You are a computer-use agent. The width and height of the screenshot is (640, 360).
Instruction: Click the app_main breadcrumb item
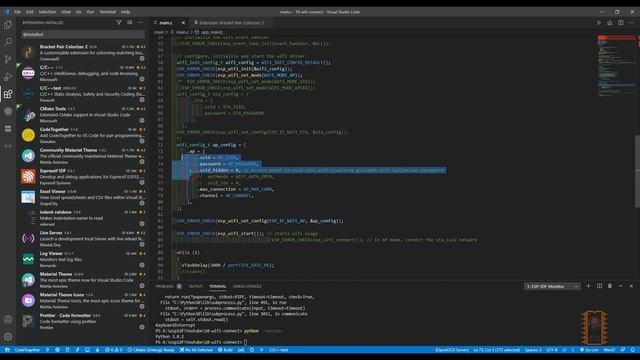(209, 32)
